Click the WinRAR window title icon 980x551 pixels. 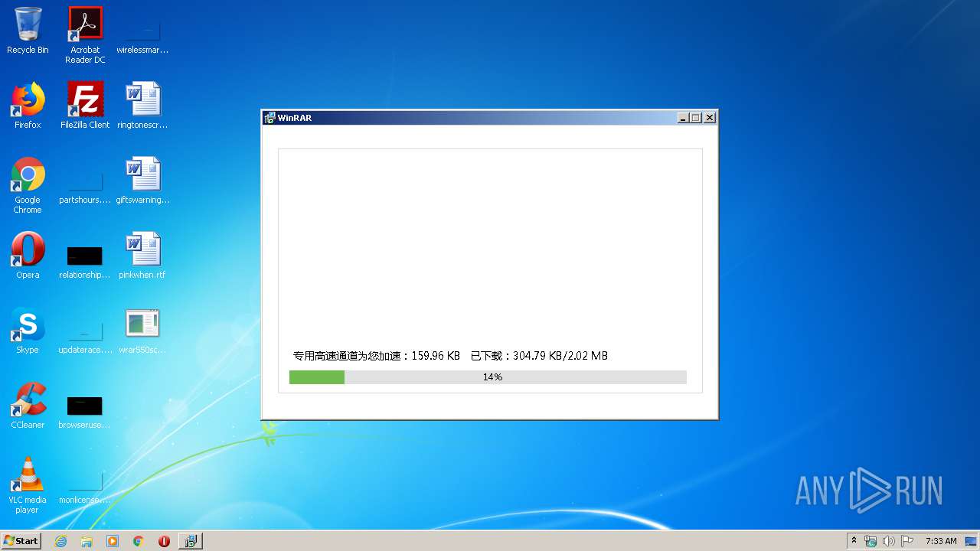[269, 118]
